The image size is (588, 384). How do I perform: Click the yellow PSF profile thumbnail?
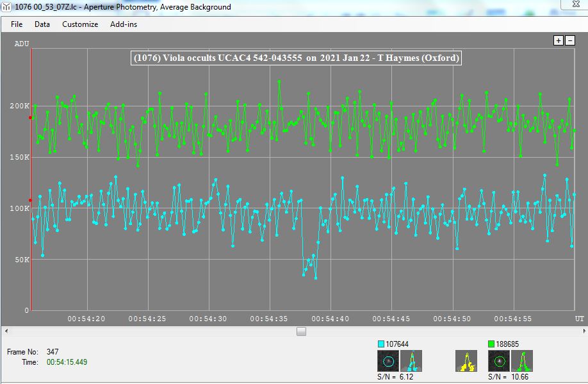pyautogui.click(x=466, y=362)
